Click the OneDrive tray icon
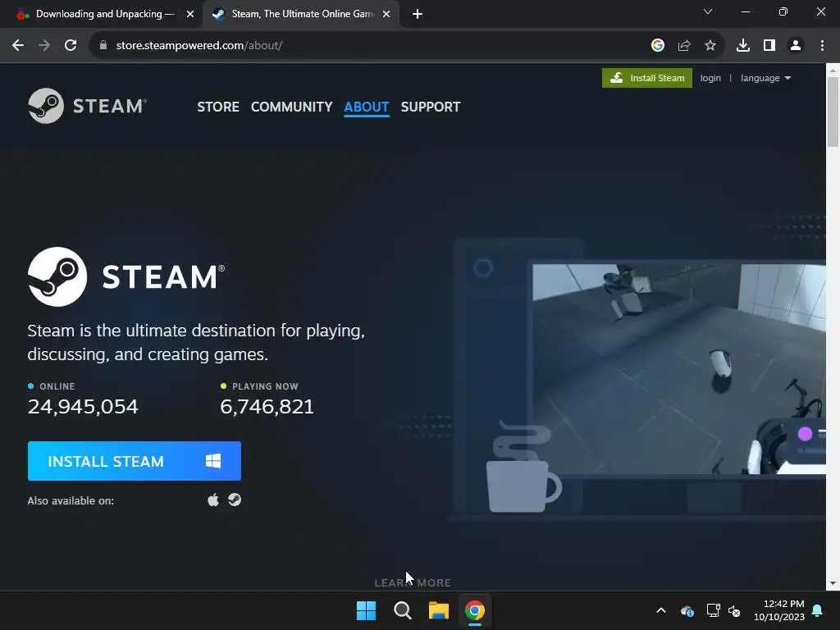840x630 pixels. [x=687, y=610]
